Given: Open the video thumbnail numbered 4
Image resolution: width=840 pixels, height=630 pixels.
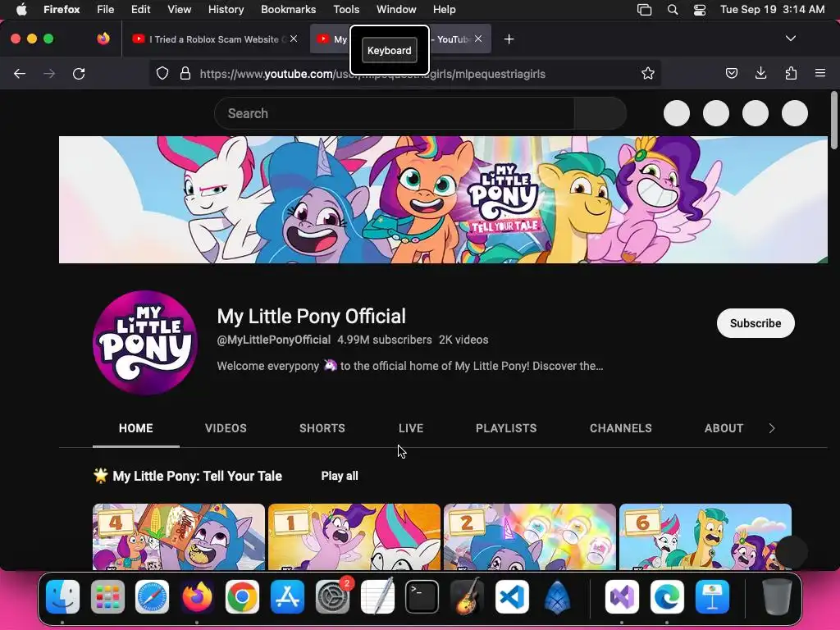Looking at the screenshot, I should click(179, 536).
